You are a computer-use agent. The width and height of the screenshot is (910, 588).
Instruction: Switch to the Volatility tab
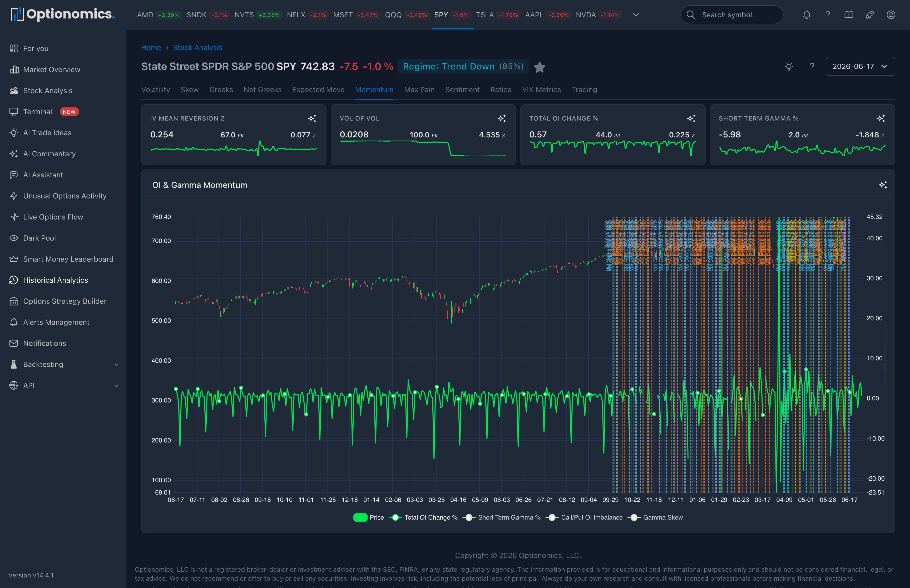point(155,90)
